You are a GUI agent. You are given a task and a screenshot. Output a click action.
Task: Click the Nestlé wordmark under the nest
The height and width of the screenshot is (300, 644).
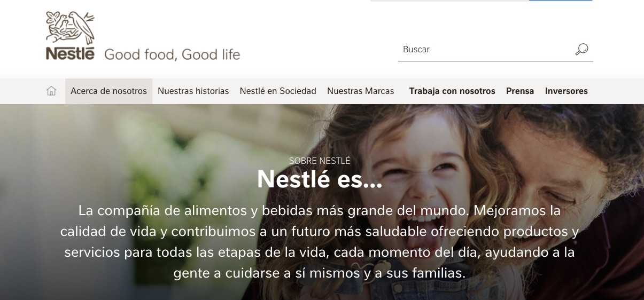[70, 53]
